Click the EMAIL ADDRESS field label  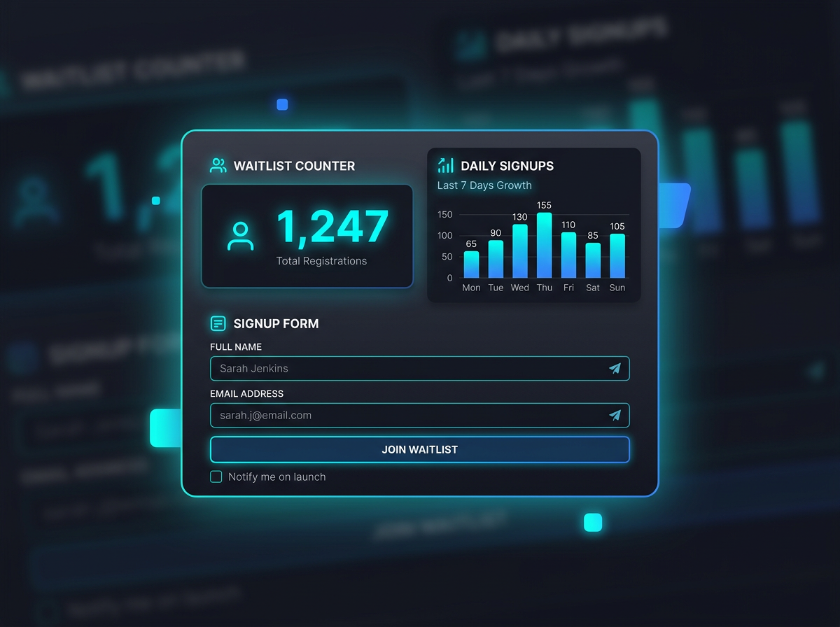click(246, 394)
